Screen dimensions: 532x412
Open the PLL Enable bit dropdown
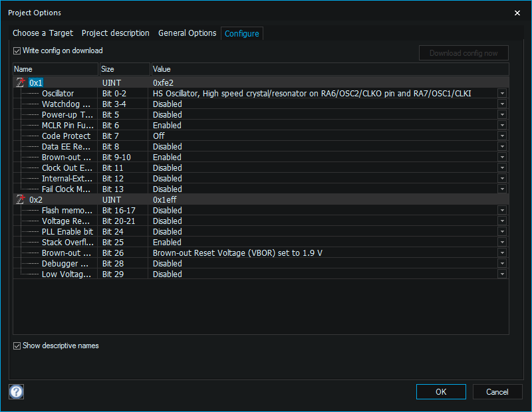[503, 232]
